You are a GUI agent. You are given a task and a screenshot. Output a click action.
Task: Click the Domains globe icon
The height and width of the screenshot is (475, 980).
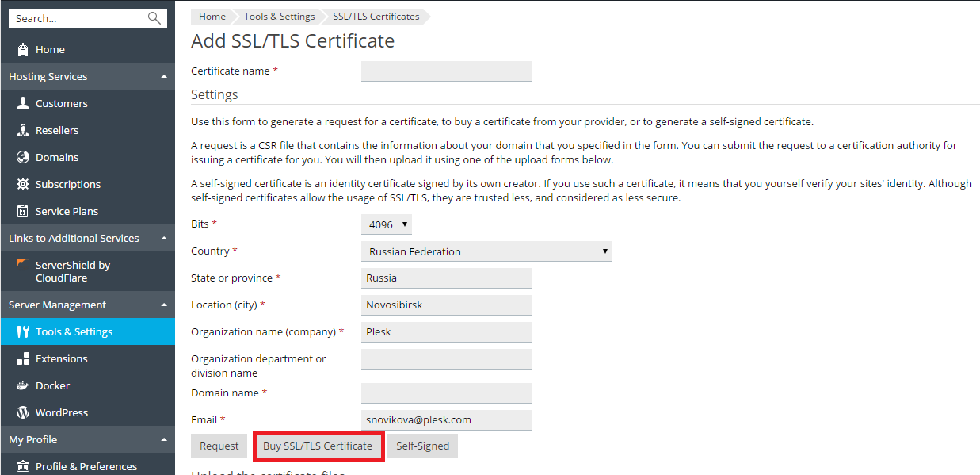tap(23, 157)
